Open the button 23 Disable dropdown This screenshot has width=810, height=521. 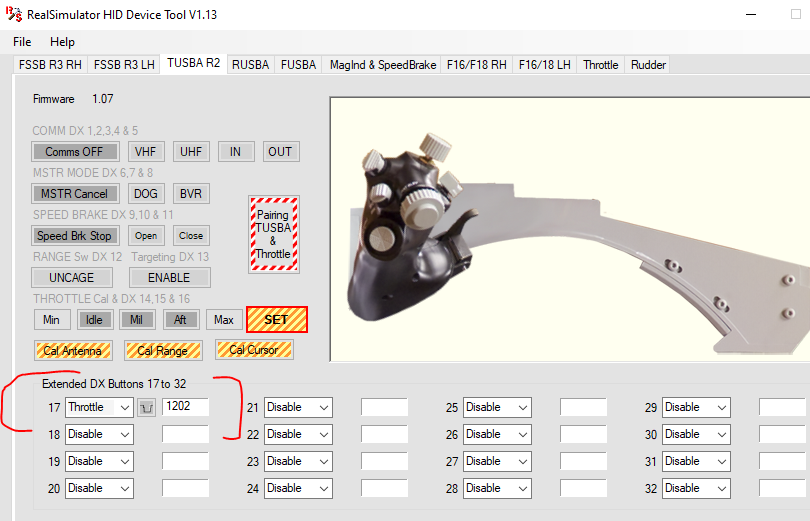[298, 461]
